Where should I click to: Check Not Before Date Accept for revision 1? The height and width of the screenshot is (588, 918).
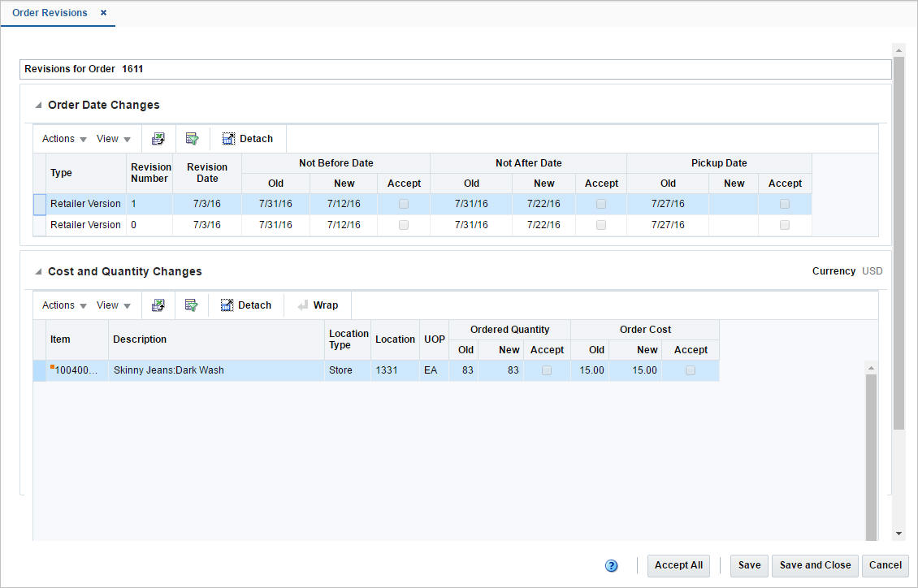tap(404, 204)
